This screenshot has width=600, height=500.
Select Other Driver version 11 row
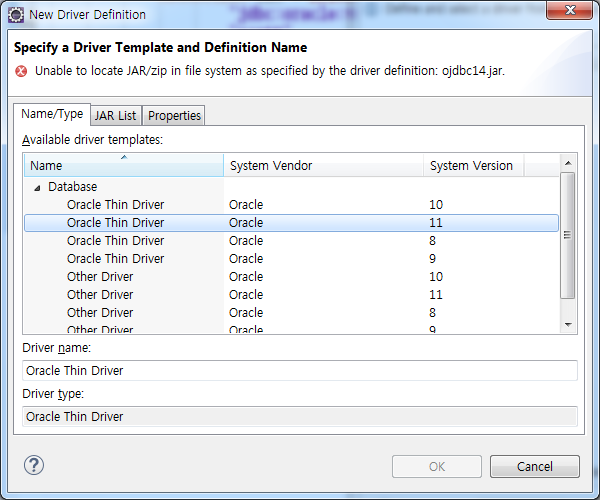click(x=291, y=295)
